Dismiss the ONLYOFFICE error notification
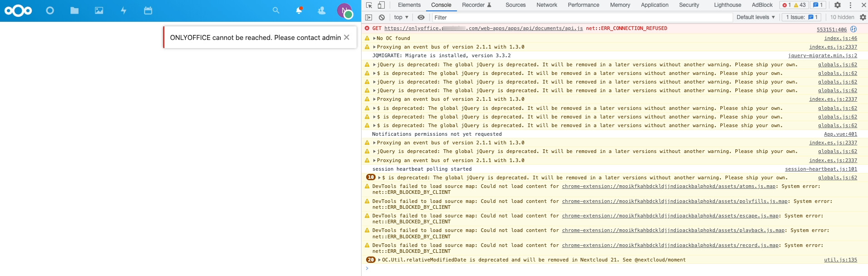868x276 pixels. 347,38
